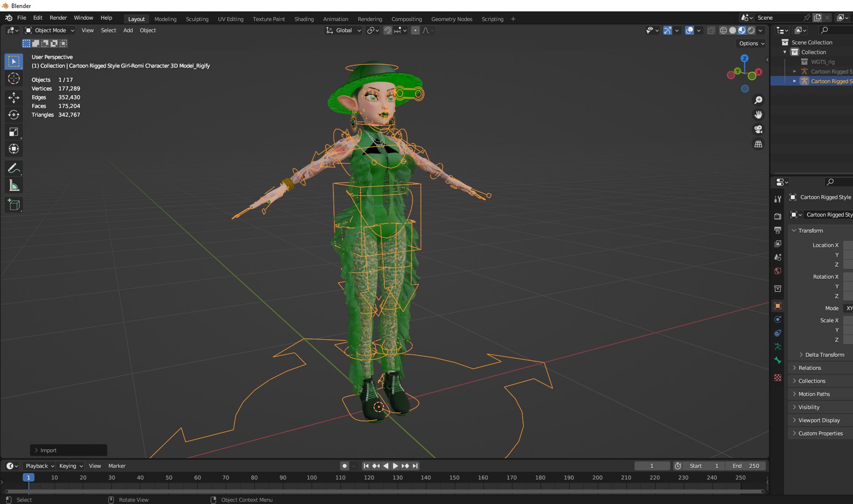Select the Rotate tool

tap(14, 115)
